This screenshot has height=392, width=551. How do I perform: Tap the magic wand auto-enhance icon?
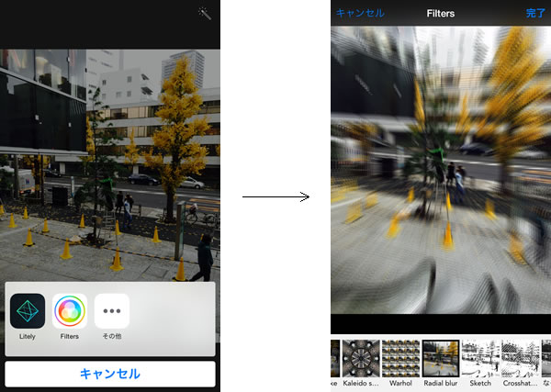[x=205, y=14]
